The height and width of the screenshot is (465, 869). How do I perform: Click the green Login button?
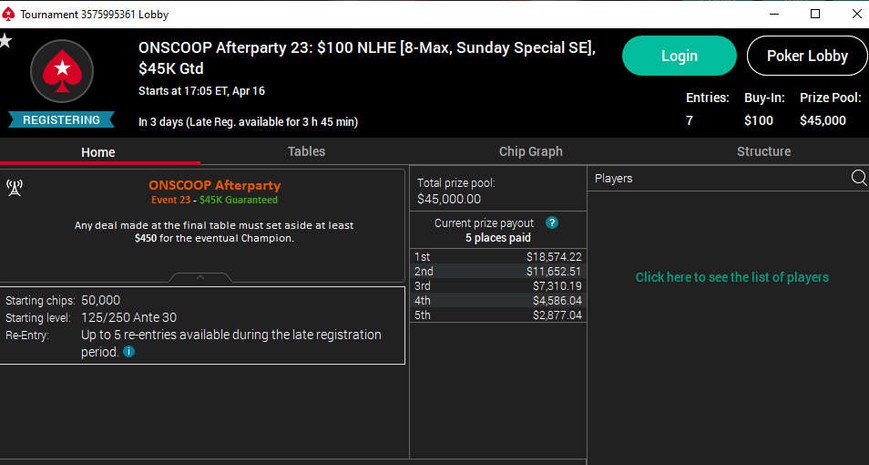coord(679,56)
